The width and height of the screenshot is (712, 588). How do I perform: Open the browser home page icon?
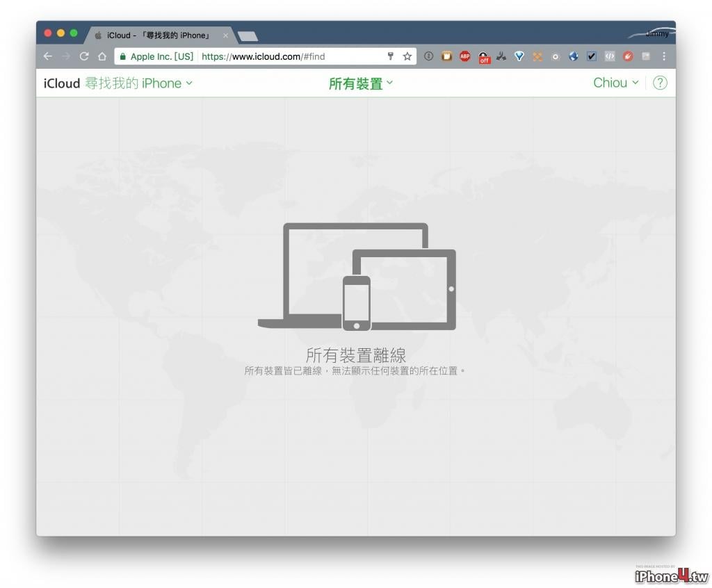pyautogui.click(x=102, y=56)
